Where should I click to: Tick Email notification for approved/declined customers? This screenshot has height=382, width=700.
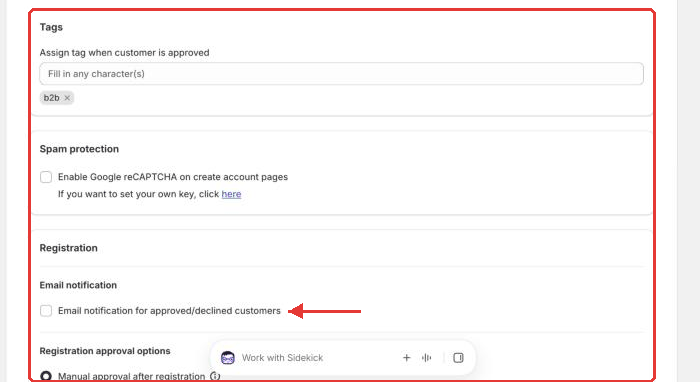click(x=46, y=311)
